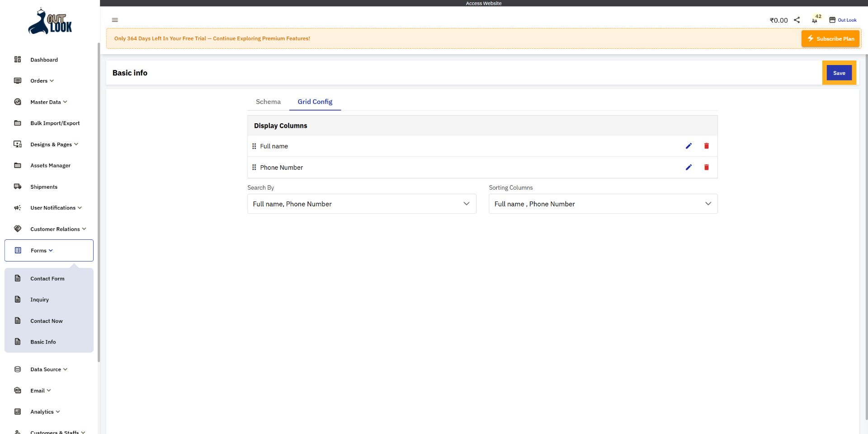This screenshot has width=868, height=434.
Task: Open the Sorting Columns dropdown
Action: pyautogui.click(x=603, y=204)
